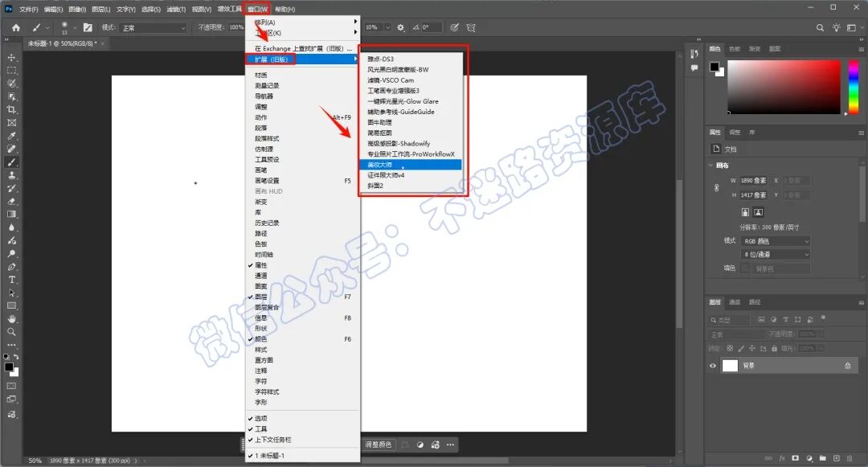The image size is (868, 467).
Task: Select the Gradient tool
Action: tap(11, 214)
